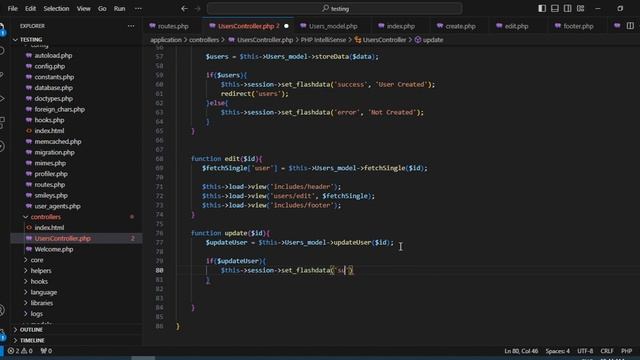Open Welcome.php in the explorer
The height and width of the screenshot is (360, 640).
[53, 249]
